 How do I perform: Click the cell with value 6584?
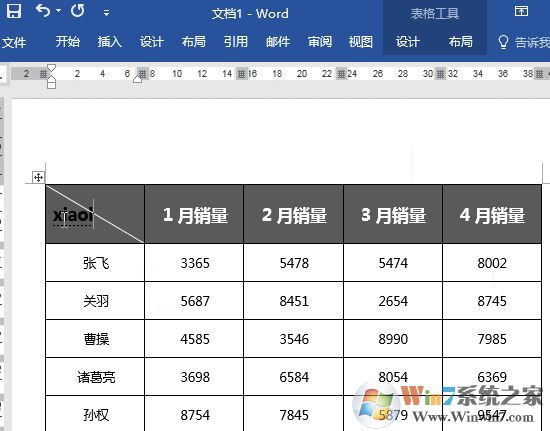(x=294, y=377)
